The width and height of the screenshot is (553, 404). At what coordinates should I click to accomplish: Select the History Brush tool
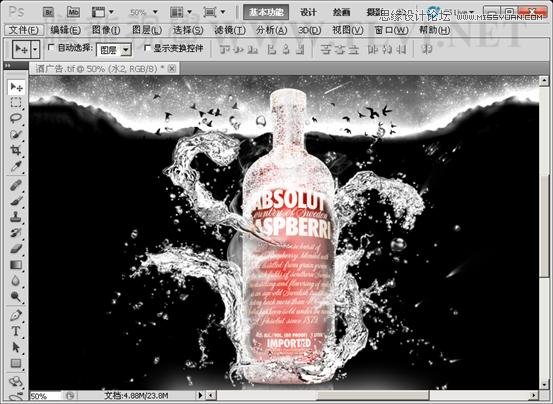click(x=16, y=233)
